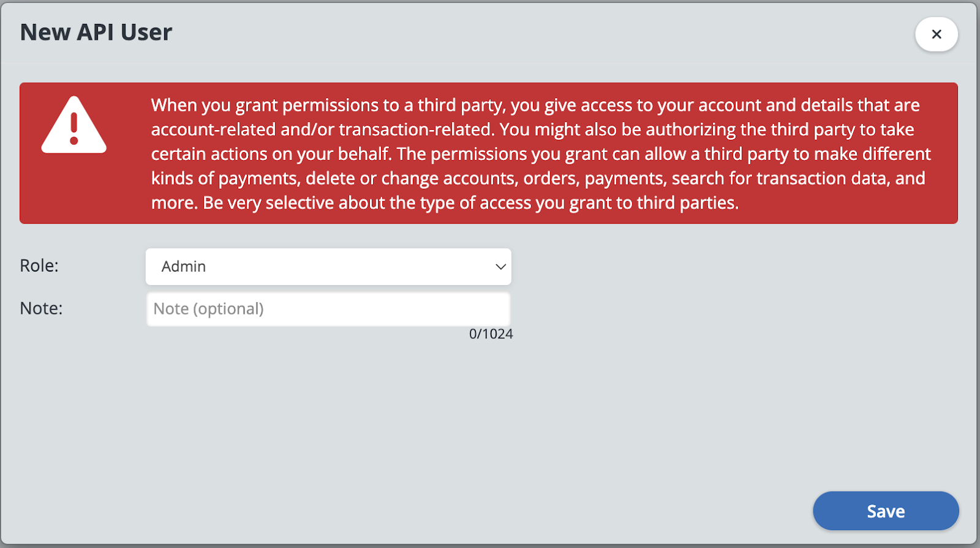
Task: Click "account-related and/or transaction-related" warning text
Action: (x=322, y=130)
